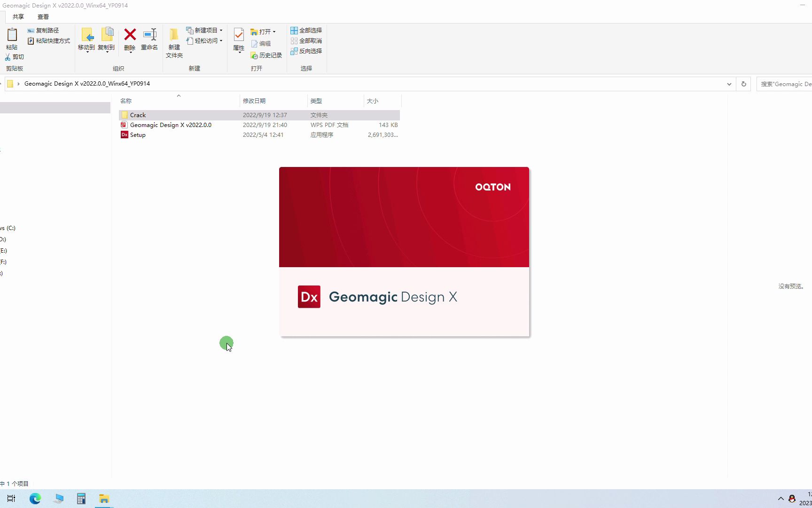Image resolution: width=812 pixels, height=508 pixels.
Task: Open the Copy to (复制到) button
Action: (107, 40)
